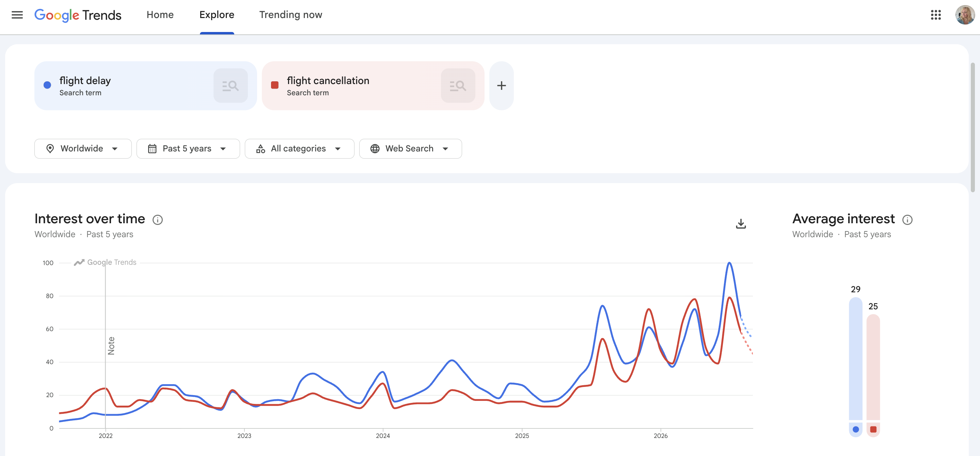Click the search icon in flight cancellation chip
Image resolution: width=980 pixels, height=456 pixels.
click(458, 85)
